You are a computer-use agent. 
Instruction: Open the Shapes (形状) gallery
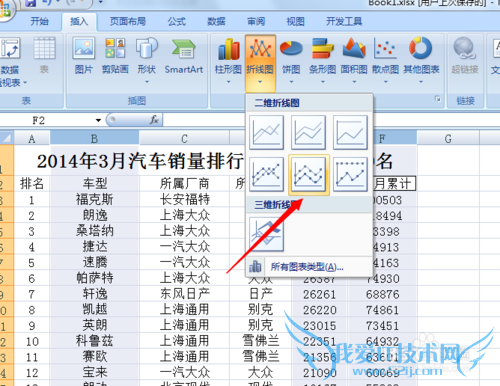pos(147,60)
